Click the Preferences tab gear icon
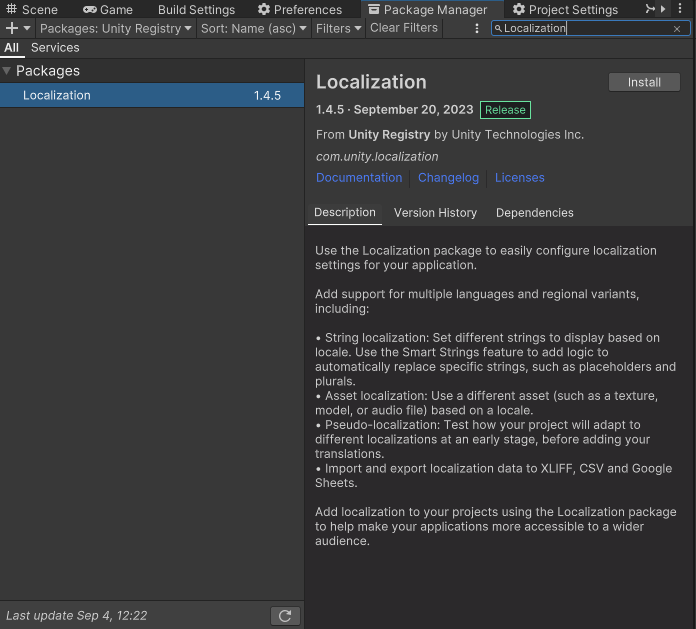The height and width of the screenshot is (629, 696). pos(264,9)
